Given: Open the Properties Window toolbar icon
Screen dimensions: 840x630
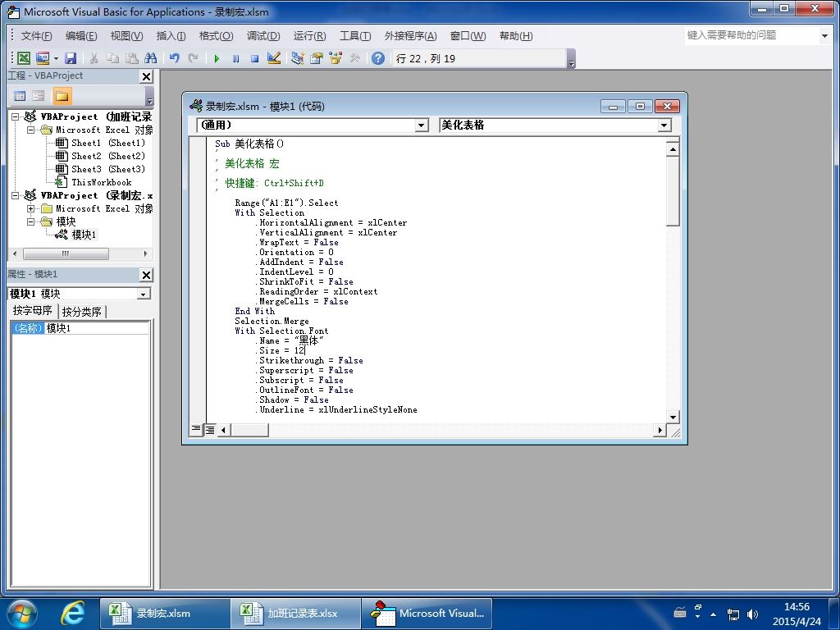Looking at the screenshot, I should tap(317, 58).
